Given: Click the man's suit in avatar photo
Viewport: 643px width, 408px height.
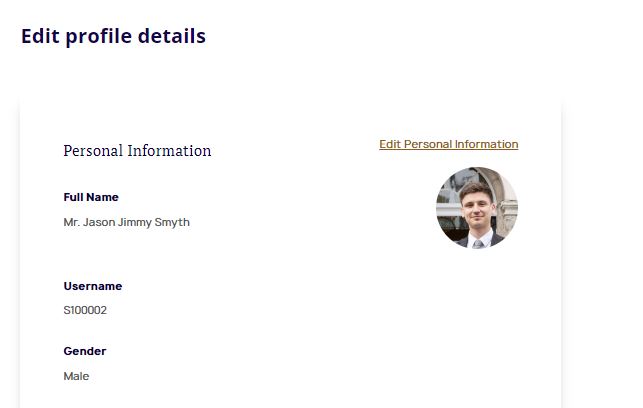Looking at the screenshot, I should (x=495, y=240).
